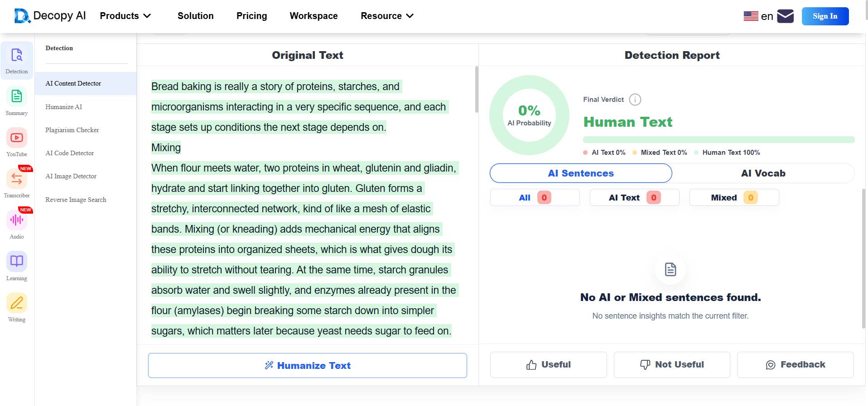Image resolution: width=868 pixels, height=406 pixels.
Task: Switch to the AI Vocab tab
Action: [x=763, y=173]
